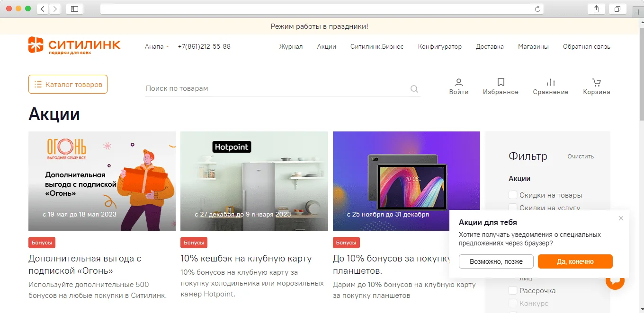Open the Огонь subscription promo image

[x=102, y=181]
